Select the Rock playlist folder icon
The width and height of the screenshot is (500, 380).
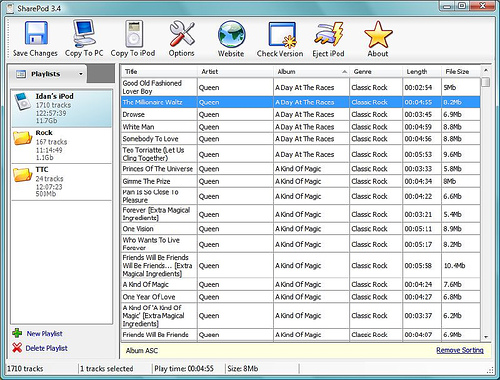23,138
